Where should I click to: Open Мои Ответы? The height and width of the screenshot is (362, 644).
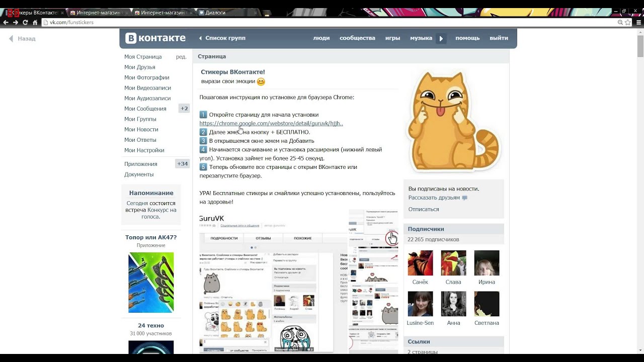pyautogui.click(x=140, y=140)
